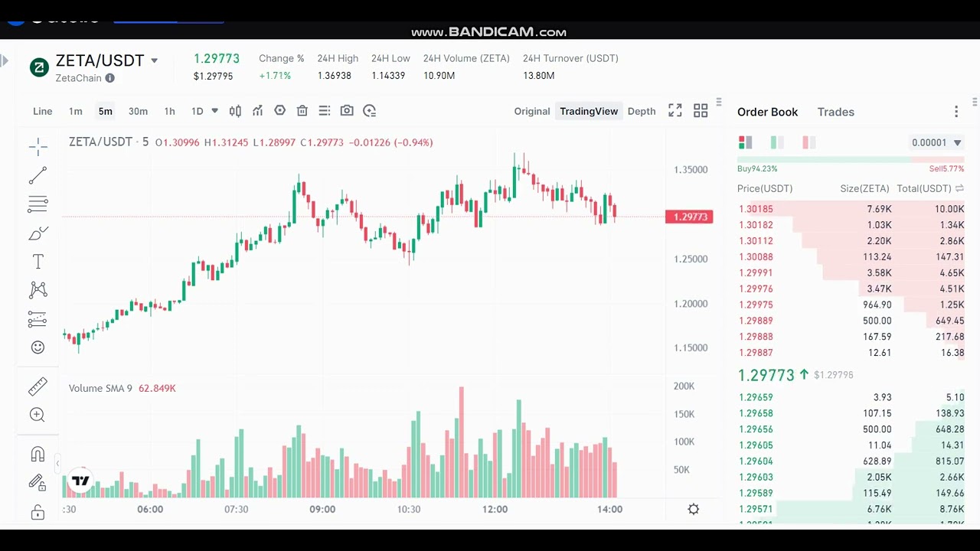Open chart settings gear below price axis

(694, 509)
